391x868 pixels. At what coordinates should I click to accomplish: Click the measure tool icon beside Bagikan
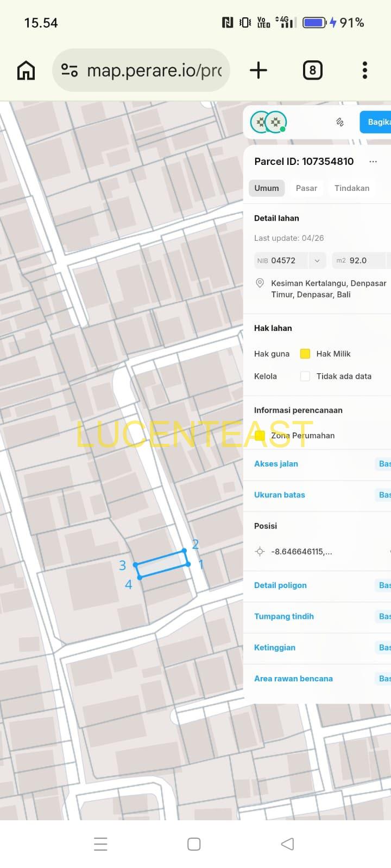[340, 122]
